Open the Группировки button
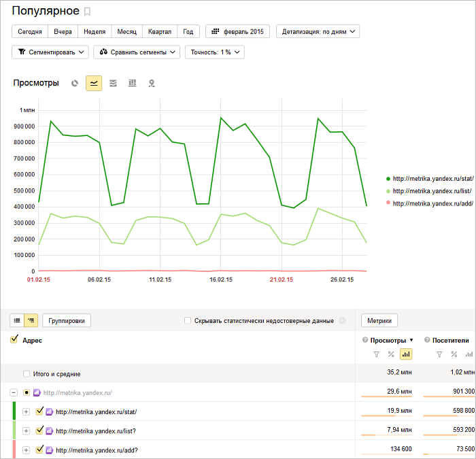The image size is (476, 459). tap(67, 320)
